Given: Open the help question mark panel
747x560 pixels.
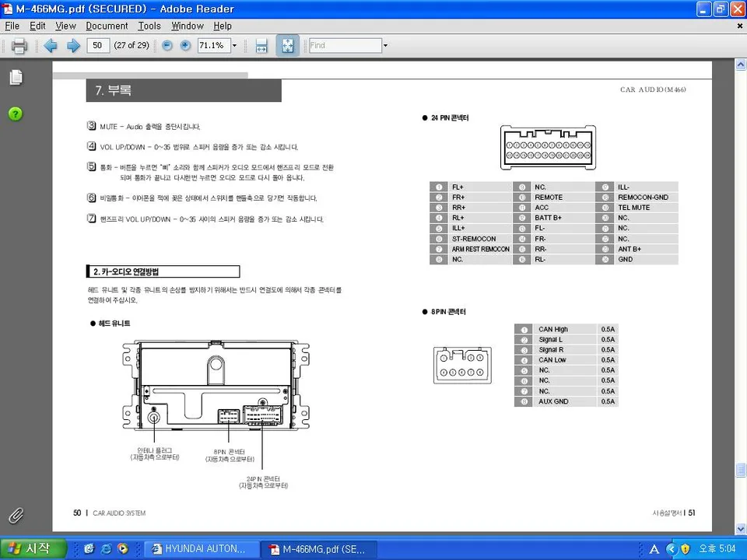Looking at the screenshot, I should pos(16,114).
